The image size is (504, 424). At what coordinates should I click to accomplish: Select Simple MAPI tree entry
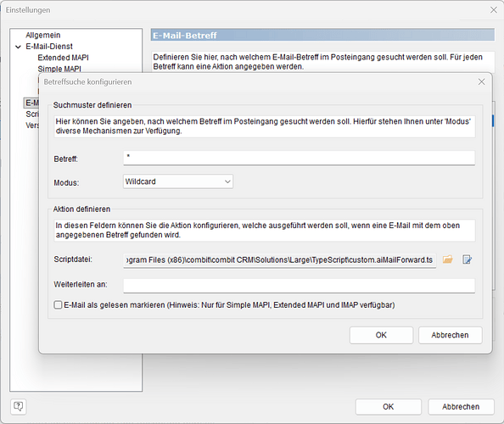pyautogui.click(x=59, y=69)
